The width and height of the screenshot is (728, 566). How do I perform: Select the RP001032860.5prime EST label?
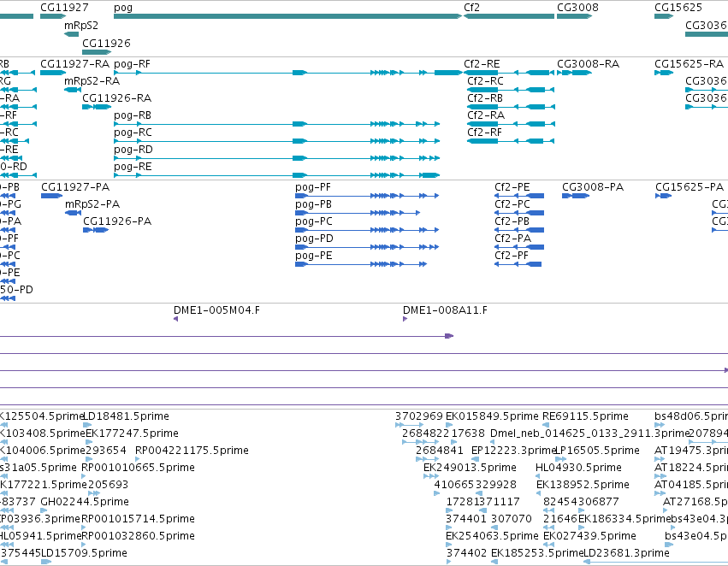pyautogui.click(x=138, y=536)
